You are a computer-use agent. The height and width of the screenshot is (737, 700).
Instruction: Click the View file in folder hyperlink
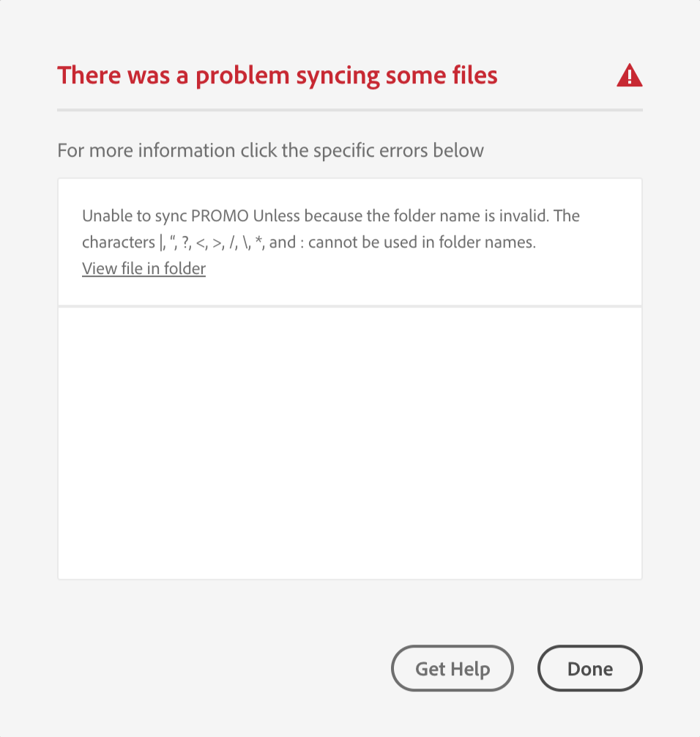pos(144,268)
